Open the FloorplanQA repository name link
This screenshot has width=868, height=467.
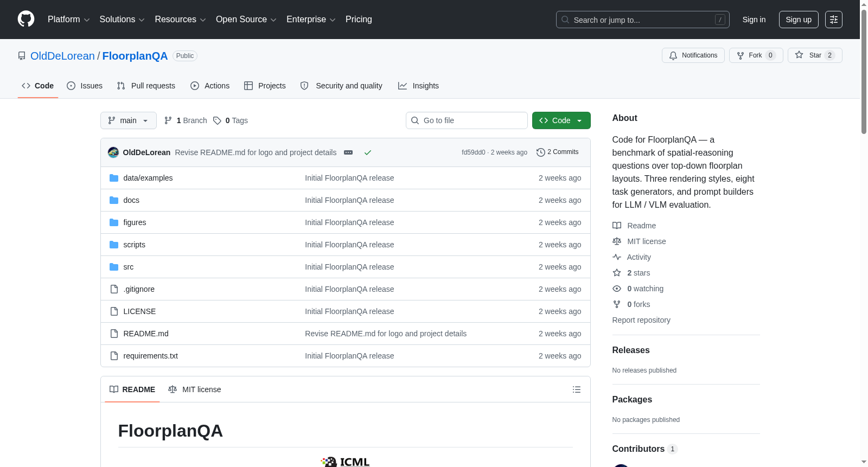point(135,56)
